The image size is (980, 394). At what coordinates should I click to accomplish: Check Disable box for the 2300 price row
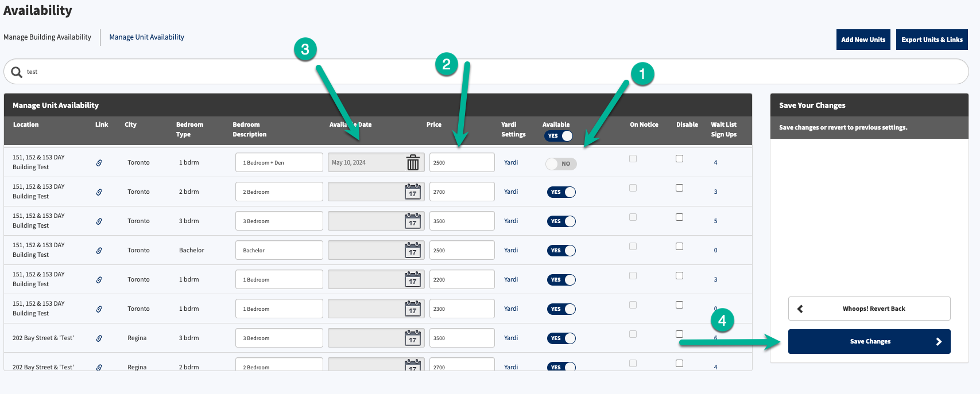[679, 305]
